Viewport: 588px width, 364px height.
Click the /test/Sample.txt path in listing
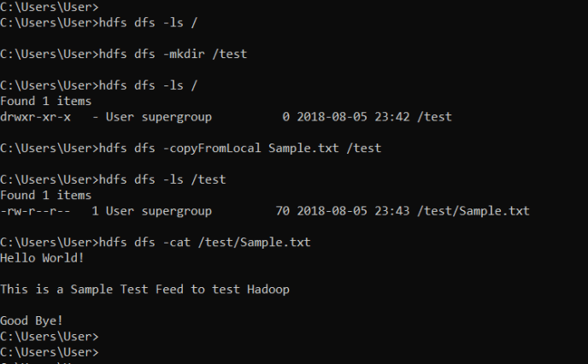[473, 211]
